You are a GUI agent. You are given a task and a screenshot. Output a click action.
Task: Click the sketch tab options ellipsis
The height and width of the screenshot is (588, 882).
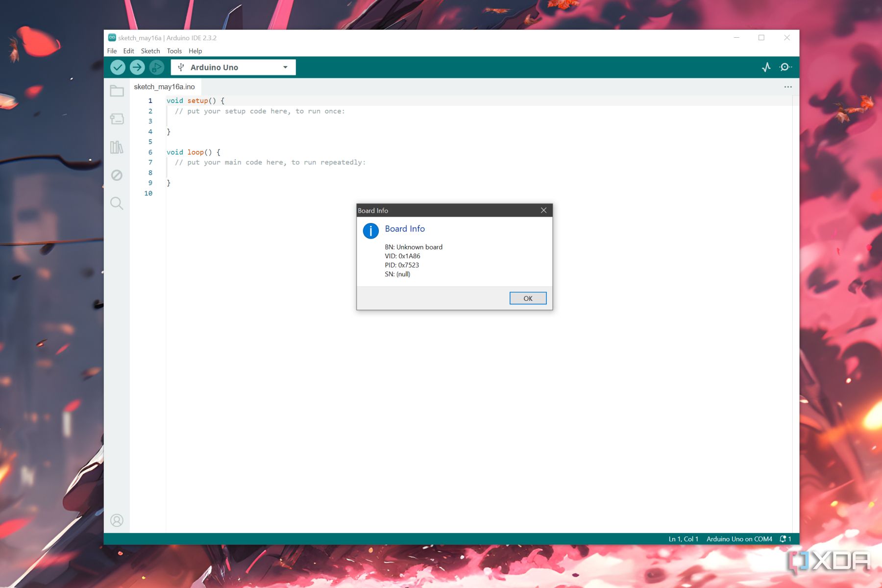(x=788, y=87)
